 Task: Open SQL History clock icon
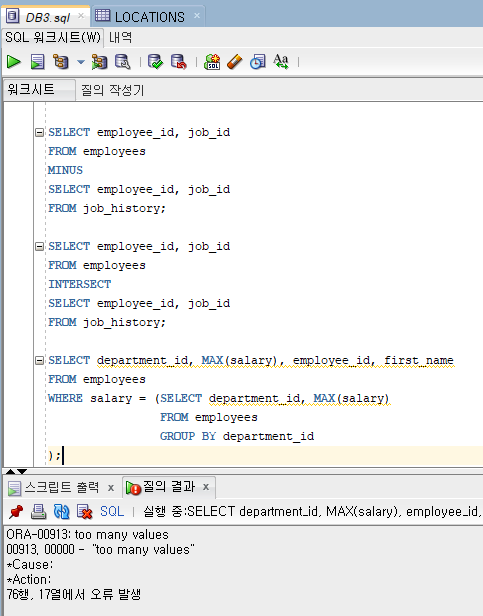click(258, 62)
